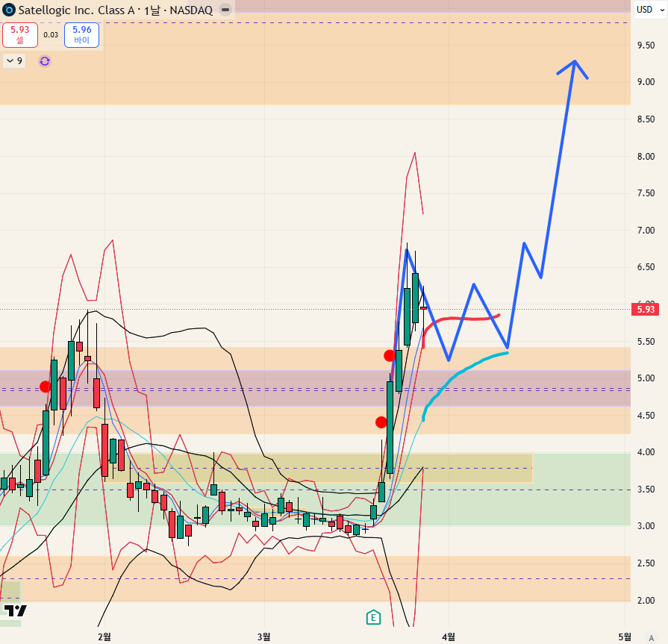
Task: Click the 0.03 spread value
Action: click(x=51, y=35)
